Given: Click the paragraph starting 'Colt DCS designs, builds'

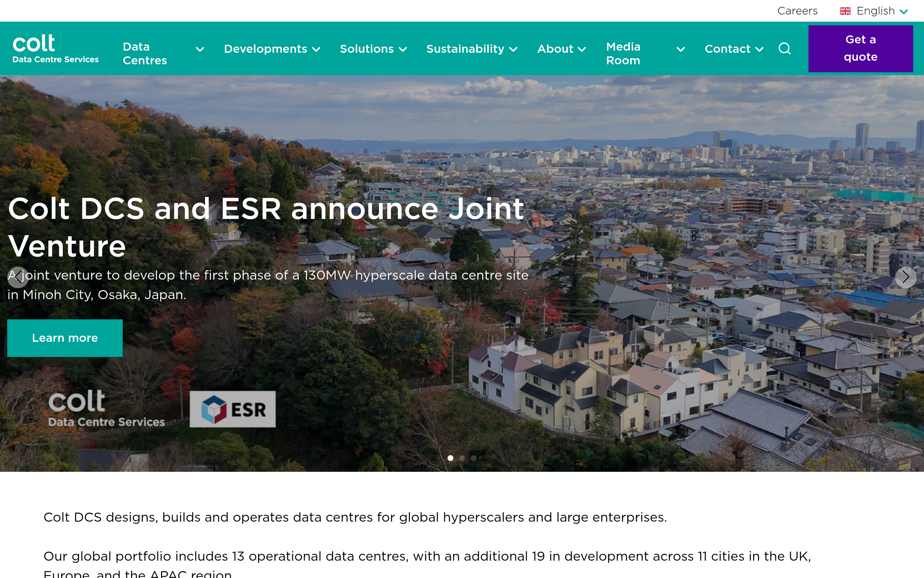Looking at the screenshot, I should pos(355,517).
